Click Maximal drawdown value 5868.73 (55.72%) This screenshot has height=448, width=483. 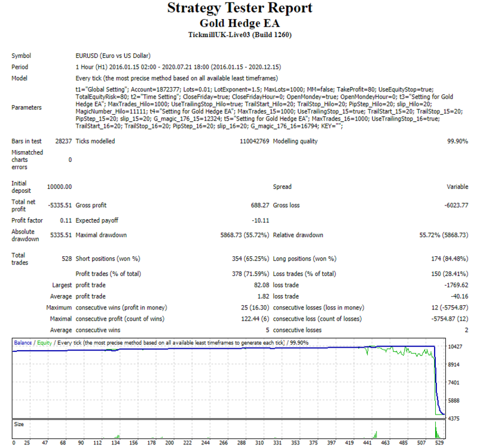244,235
